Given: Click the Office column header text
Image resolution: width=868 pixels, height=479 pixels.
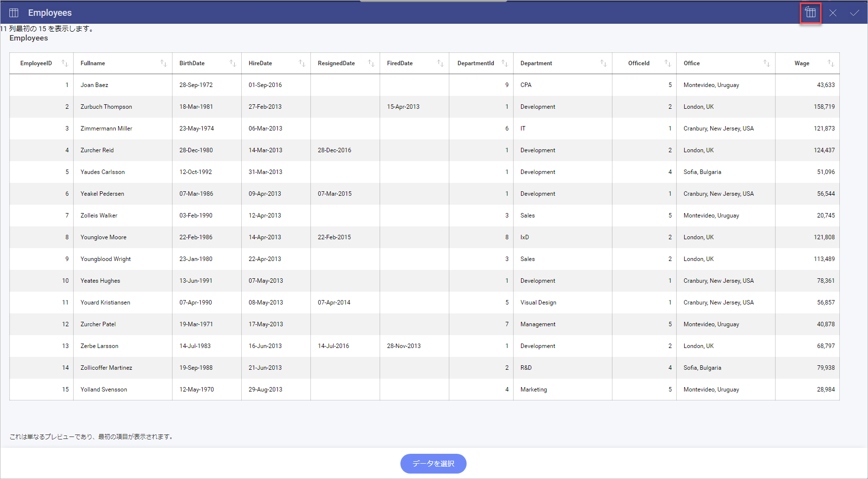Looking at the screenshot, I should tap(692, 63).
